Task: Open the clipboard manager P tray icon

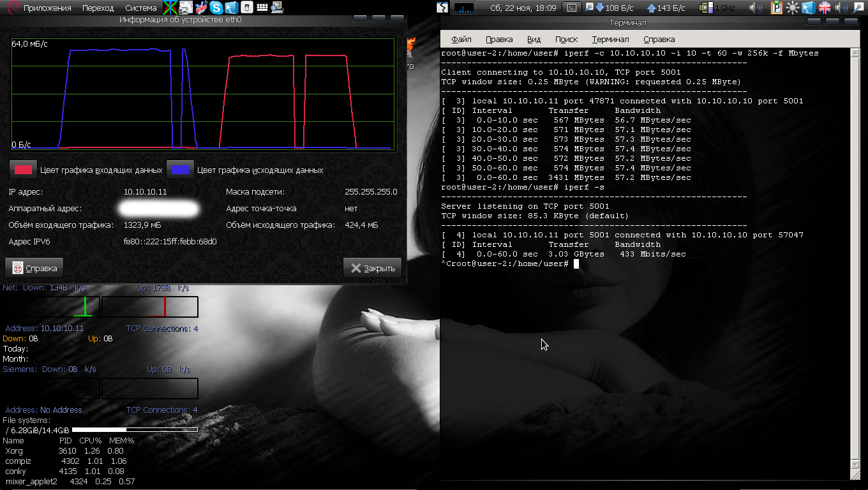Action: pos(777,8)
